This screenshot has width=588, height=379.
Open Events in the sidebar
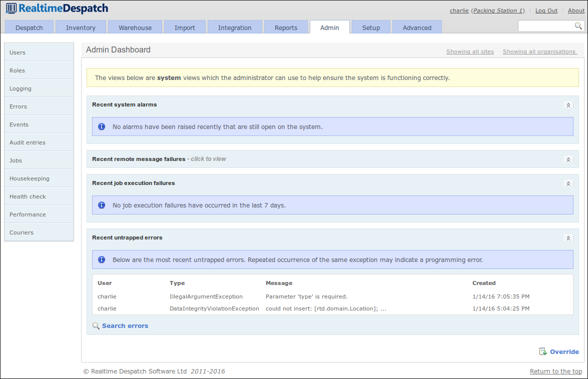coord(39,124)
